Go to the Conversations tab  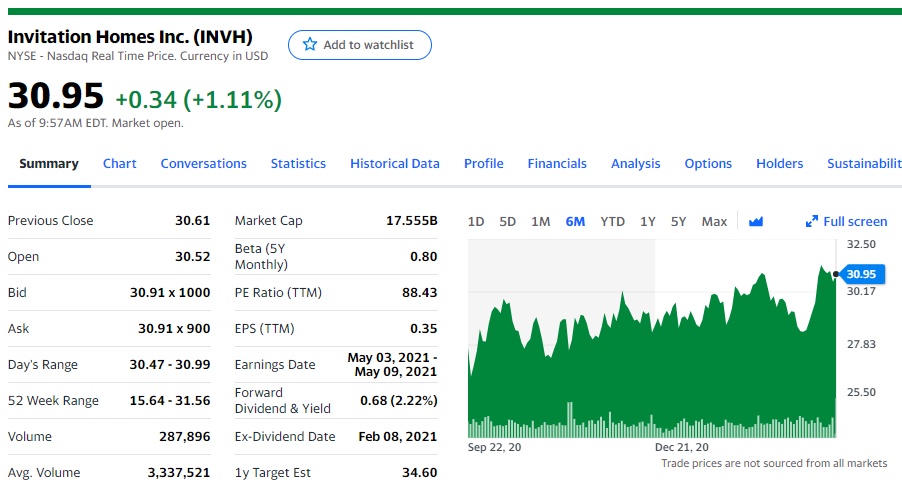click(204, 163)
